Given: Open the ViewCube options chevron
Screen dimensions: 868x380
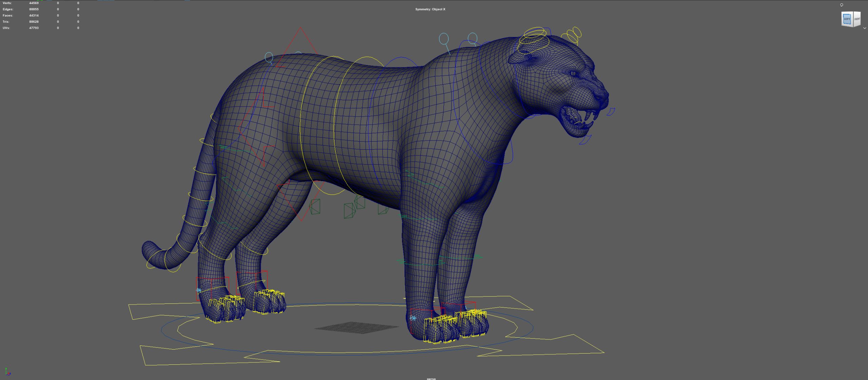Looking at the screenshot, I should (864, 28).
